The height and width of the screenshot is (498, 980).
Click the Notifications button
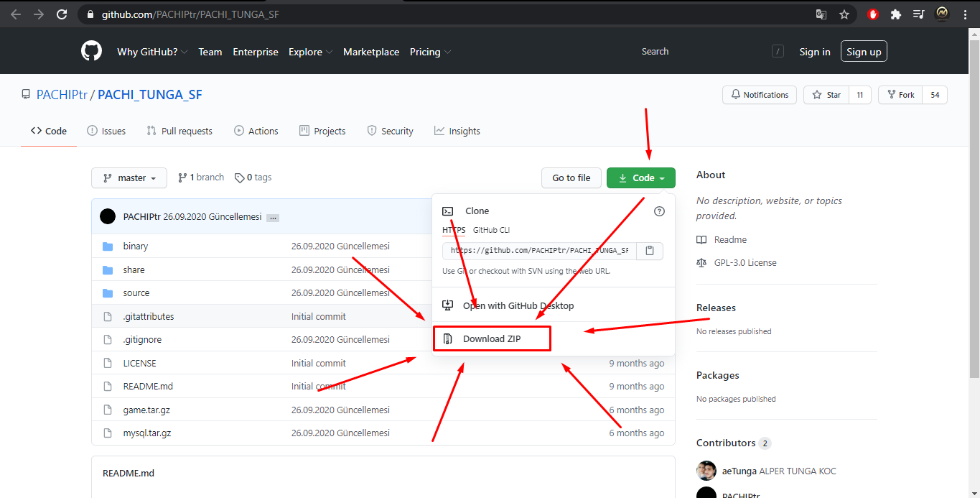pyautogui.click(x=760, y=95)
